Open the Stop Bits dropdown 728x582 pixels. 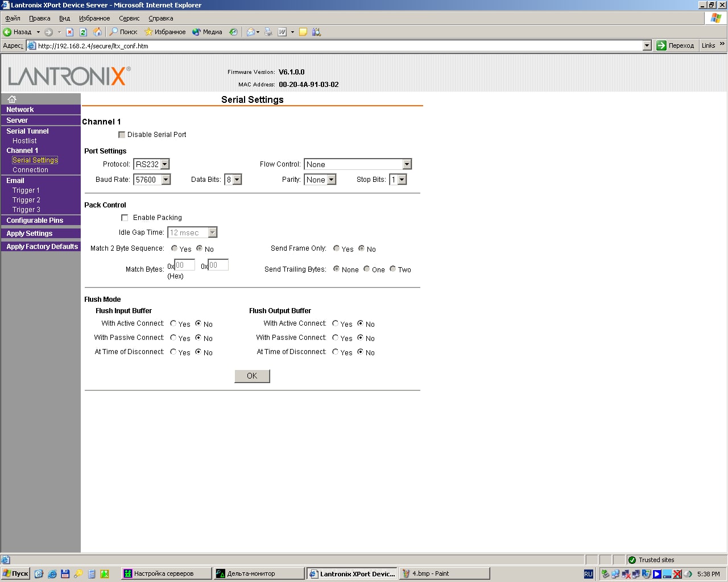click(398, 180)
